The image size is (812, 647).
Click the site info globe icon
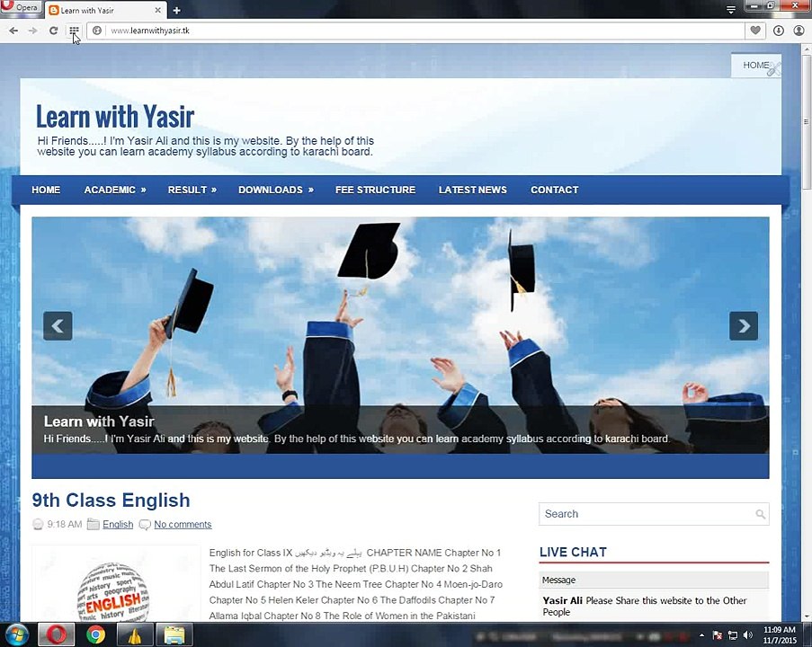click(x=97, y=31)
